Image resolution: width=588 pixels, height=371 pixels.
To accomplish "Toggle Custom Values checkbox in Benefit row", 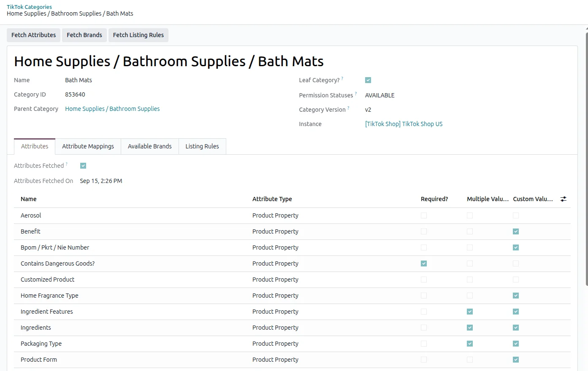I will (x=516, y=231).
